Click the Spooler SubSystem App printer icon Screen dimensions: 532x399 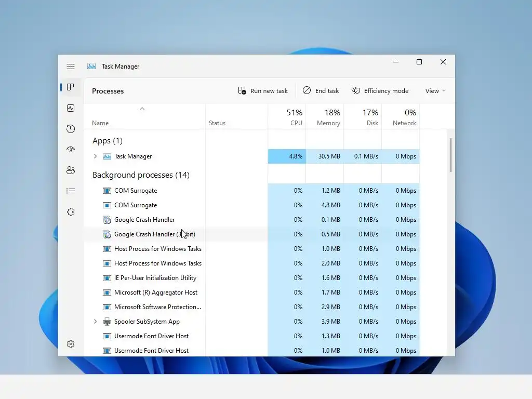coord(107,322)
